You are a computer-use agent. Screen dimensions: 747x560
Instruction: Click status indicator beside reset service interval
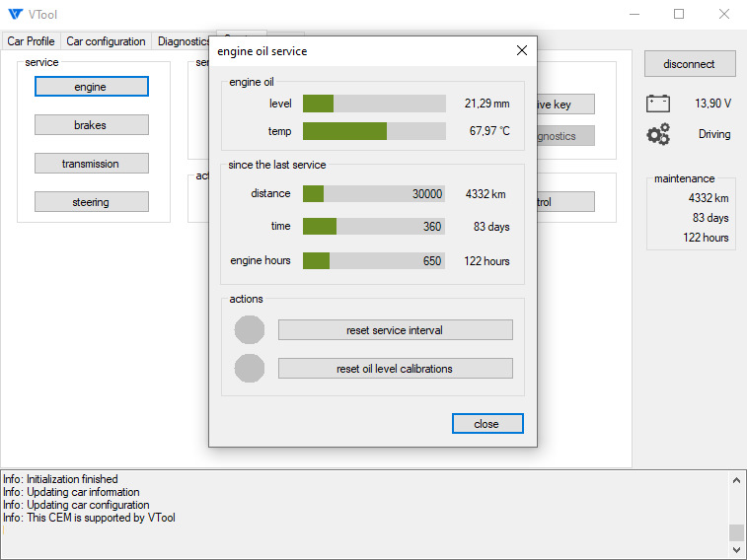[249, 329]
